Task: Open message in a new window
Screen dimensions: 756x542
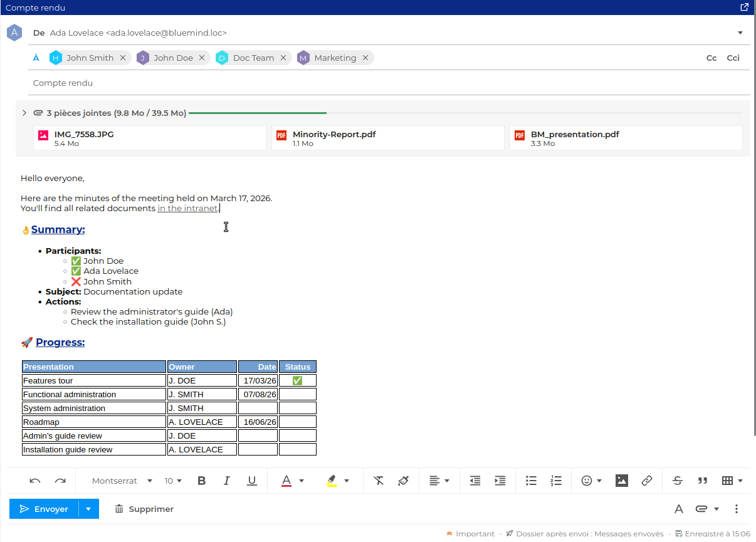Action: [744, 8]
